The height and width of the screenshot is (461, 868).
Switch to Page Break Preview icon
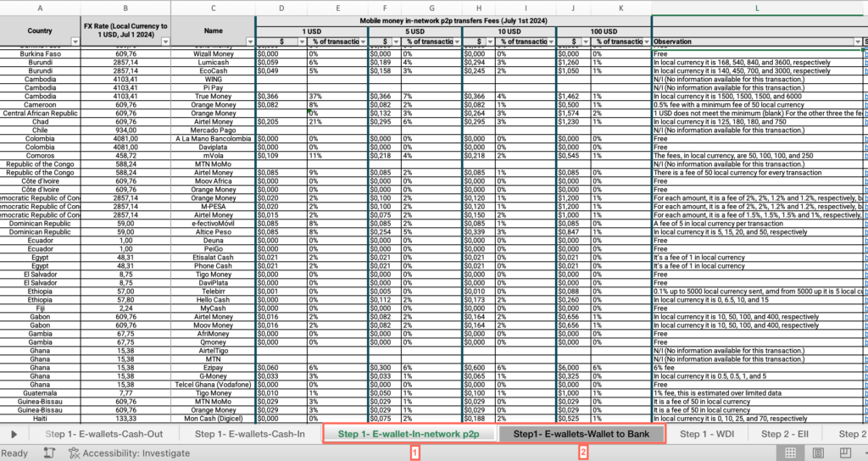tap(845, 453)
